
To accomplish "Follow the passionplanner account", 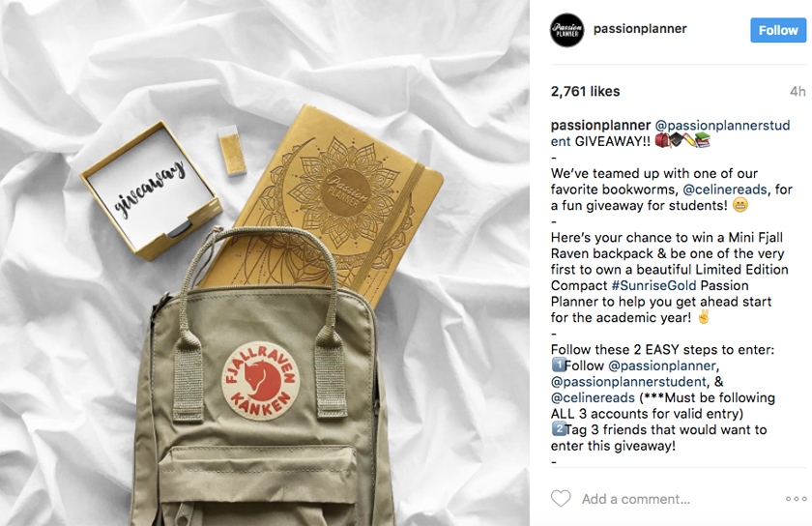I will (778, 30).
